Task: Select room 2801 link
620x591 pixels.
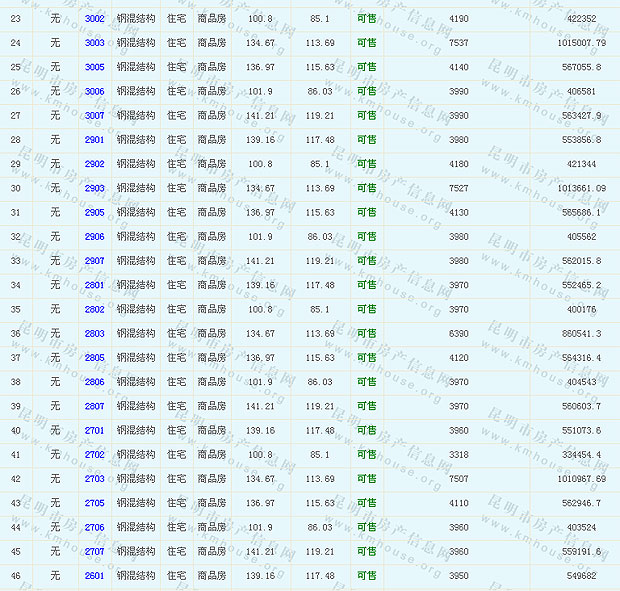Action: 94,285
